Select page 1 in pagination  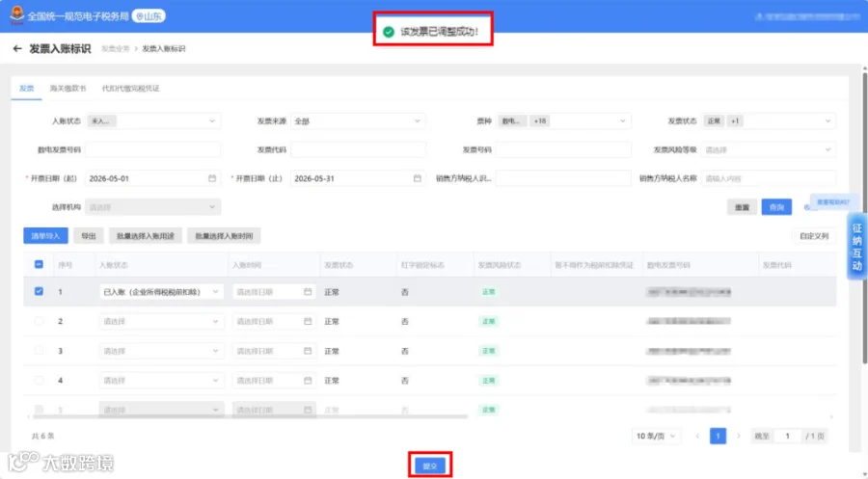[x=718, y=436]
